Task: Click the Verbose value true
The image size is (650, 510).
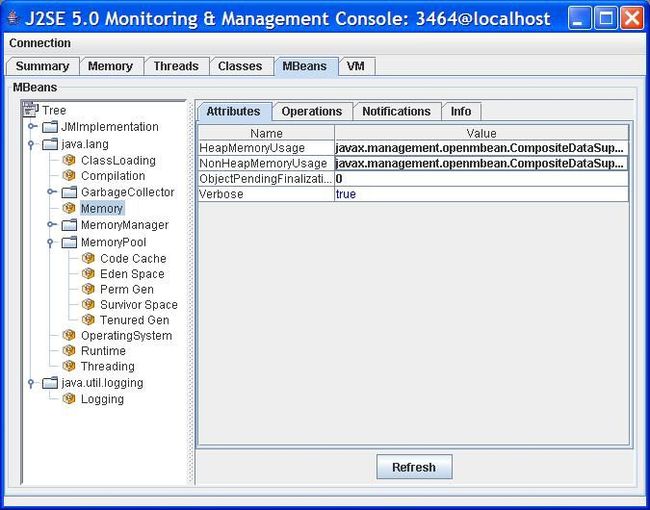Action: tap(481, 194)
